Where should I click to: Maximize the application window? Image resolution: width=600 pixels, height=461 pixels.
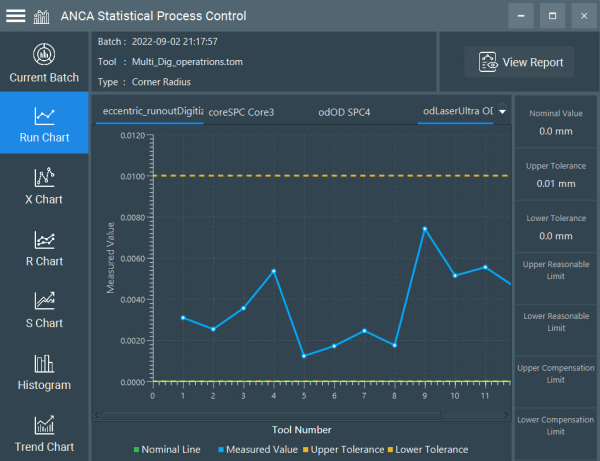click(551, 16)
